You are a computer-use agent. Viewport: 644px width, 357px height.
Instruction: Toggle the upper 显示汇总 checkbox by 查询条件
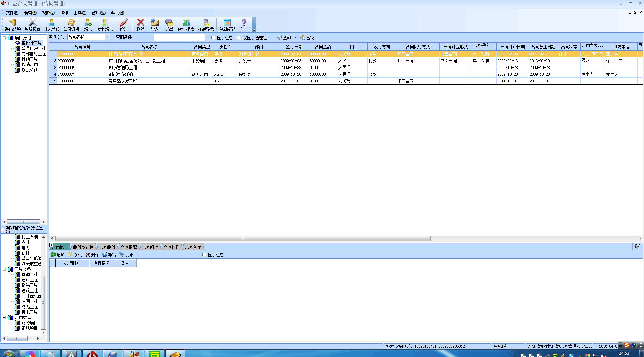click(213, 38)
